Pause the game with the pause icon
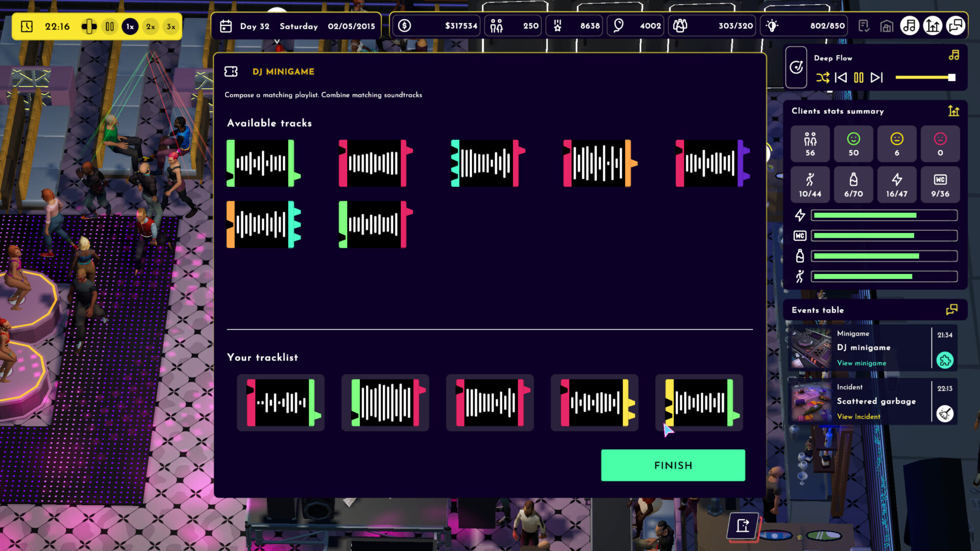 pos(110,27)
